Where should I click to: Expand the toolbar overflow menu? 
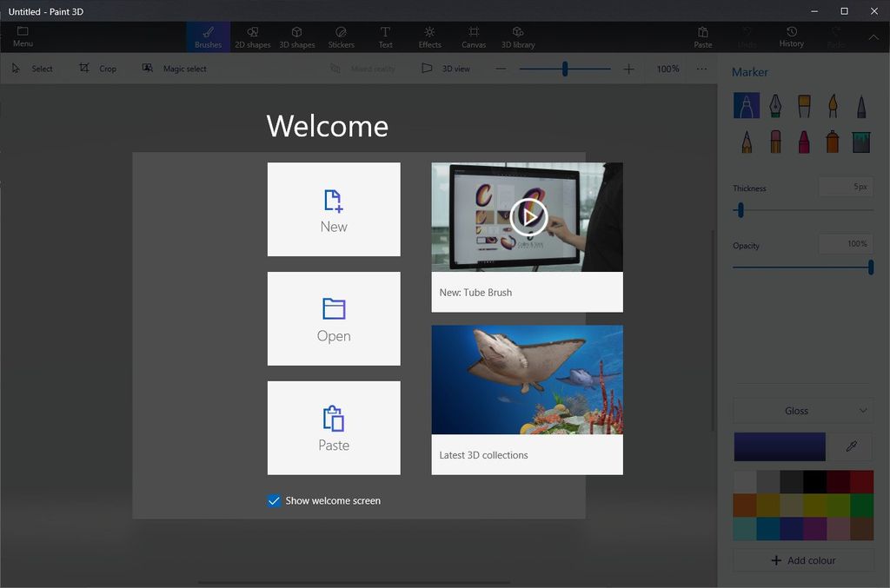click(701, 69)
